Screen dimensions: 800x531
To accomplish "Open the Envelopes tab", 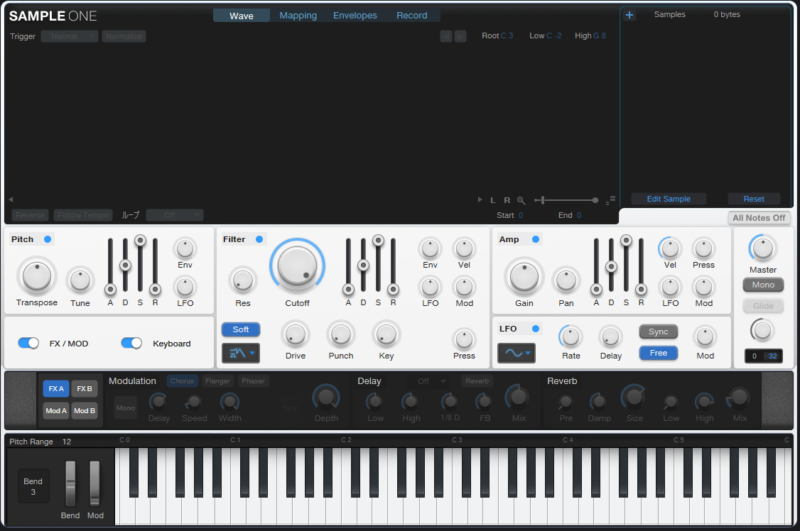I will 355,16.
